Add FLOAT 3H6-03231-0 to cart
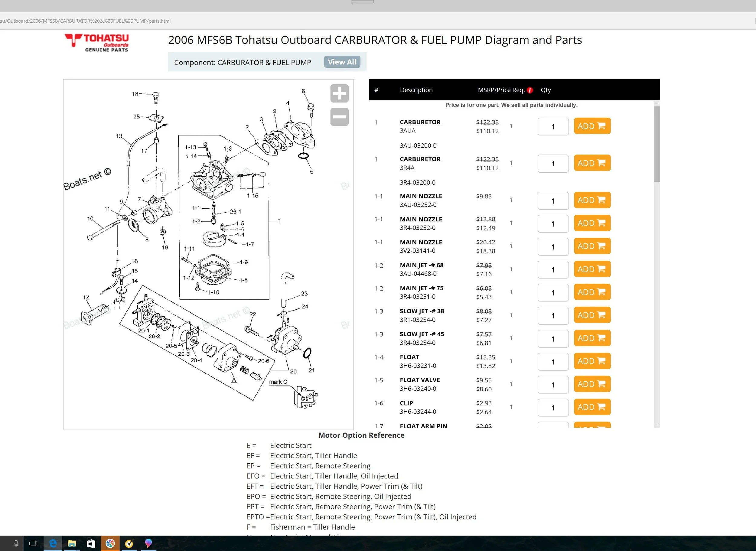 point(592,361)
